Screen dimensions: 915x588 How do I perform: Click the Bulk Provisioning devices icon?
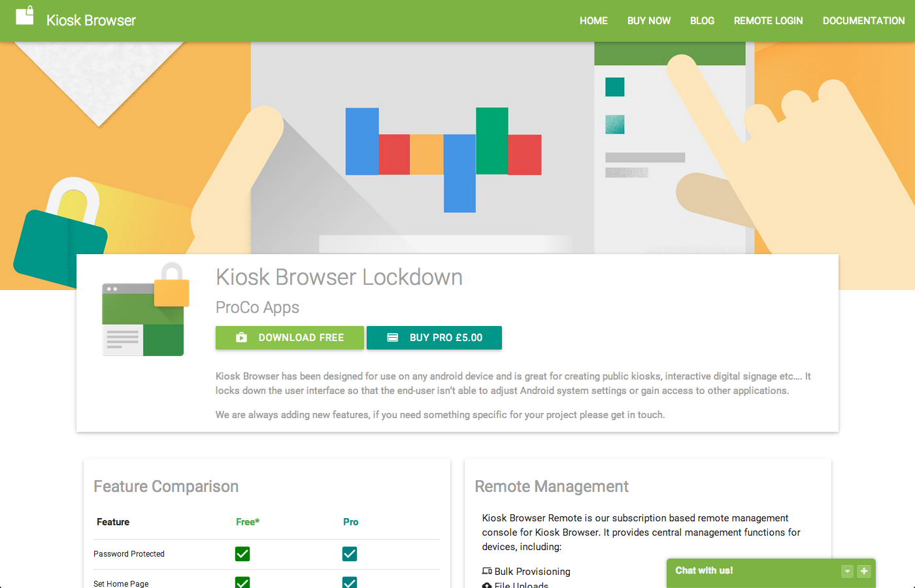487,571
